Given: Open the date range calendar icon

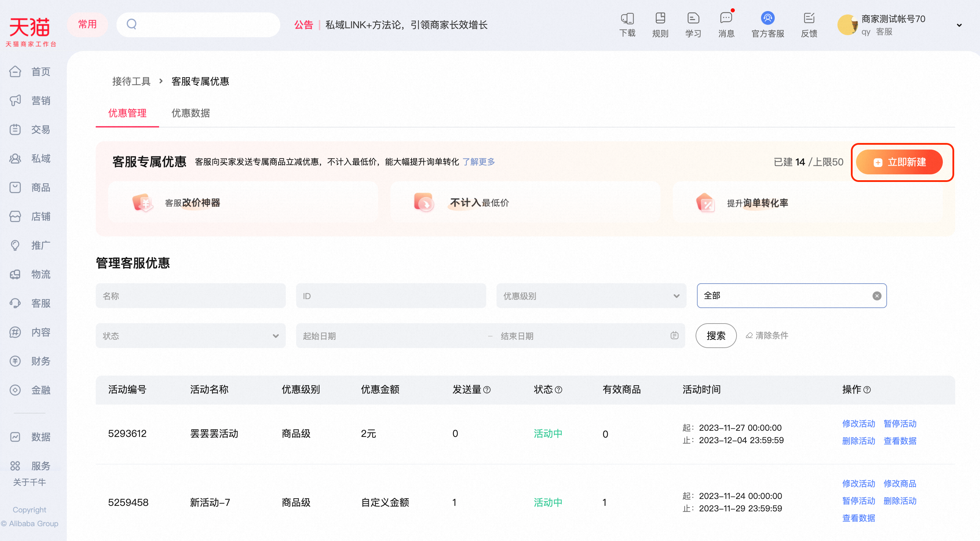Looking at the screenshot, I should pos(674,335).
